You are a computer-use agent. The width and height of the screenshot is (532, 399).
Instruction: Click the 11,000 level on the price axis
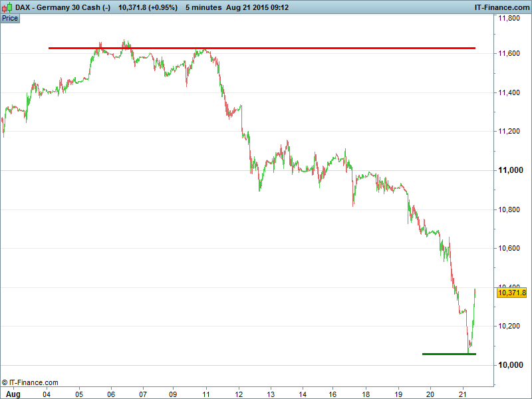click(511, 171)
